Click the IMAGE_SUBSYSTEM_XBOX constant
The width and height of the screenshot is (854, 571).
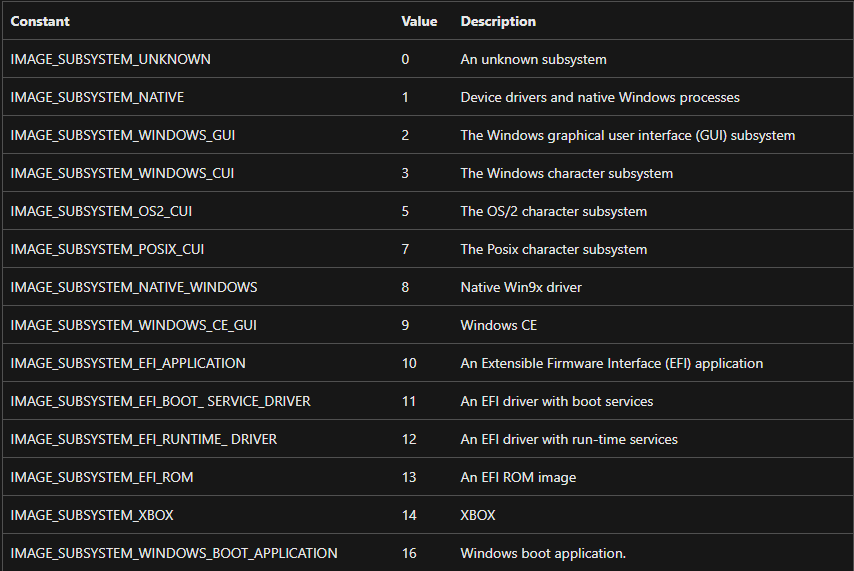click(x=91, y=515)
